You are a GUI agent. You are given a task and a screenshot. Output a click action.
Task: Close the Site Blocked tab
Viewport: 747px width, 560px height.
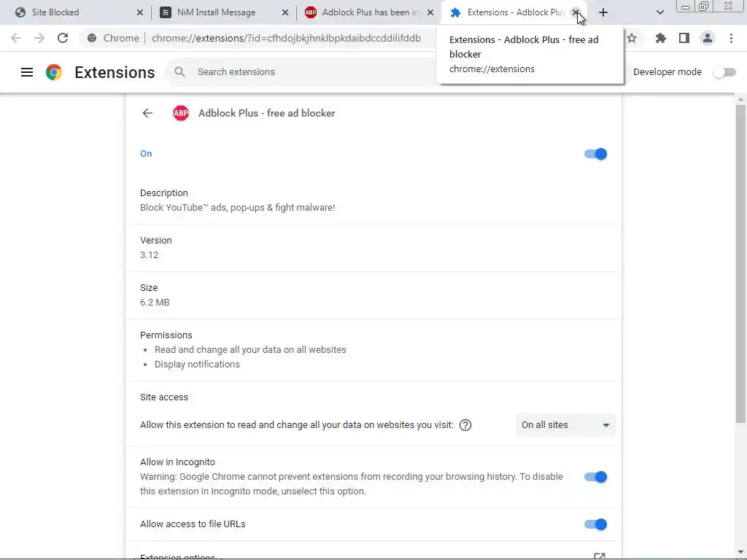coord(139,12)
